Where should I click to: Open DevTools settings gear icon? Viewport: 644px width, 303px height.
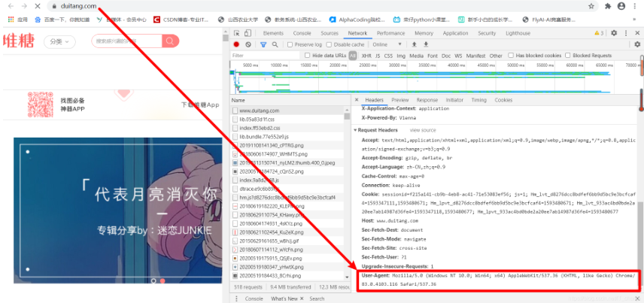coord(614,33)
